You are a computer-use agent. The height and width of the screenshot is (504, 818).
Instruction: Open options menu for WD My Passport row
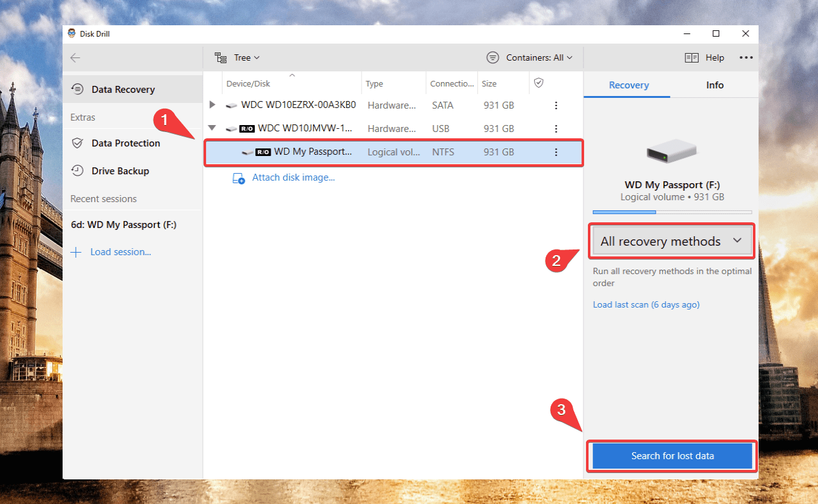[x=556, y=152]
